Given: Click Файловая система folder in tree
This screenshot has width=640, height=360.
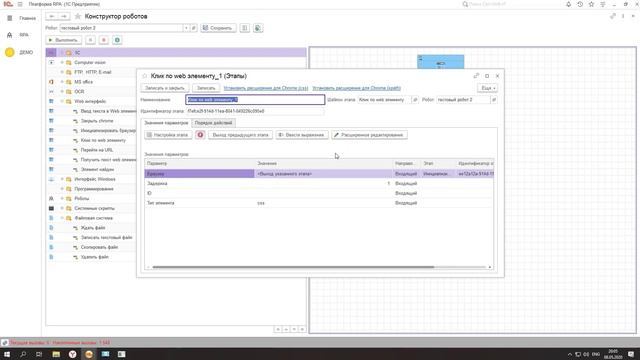Looking at the screenshot, I should (93, 218).
